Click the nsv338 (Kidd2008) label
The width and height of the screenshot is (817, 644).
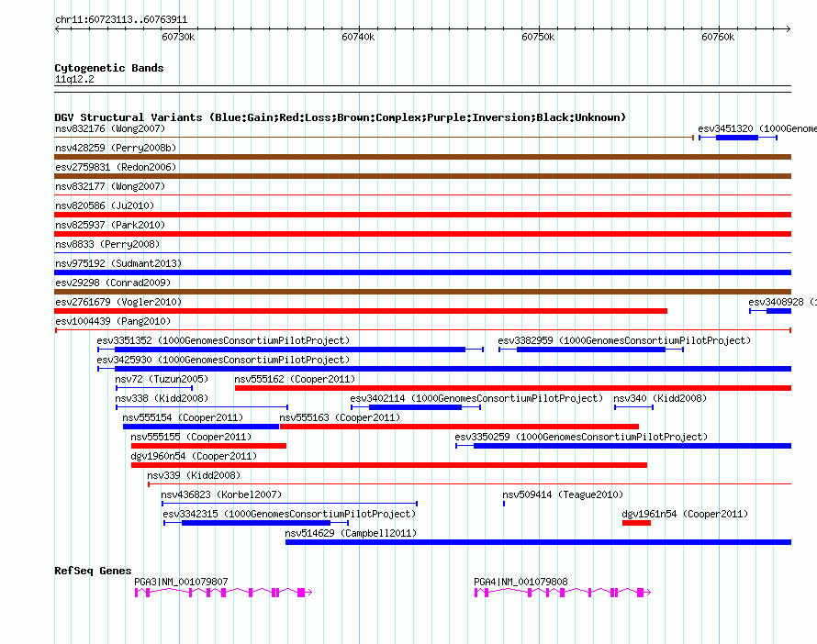tap(162, 398)
